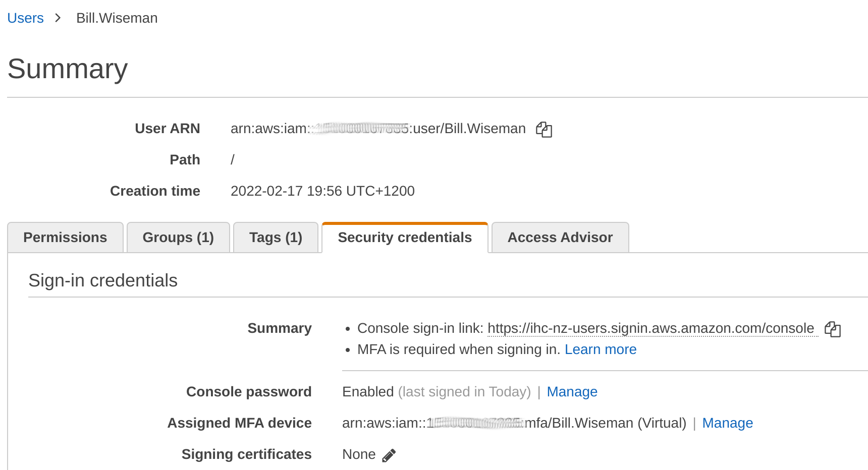The height and width of the screenshot is (470, 868).
Task: Manage the assigned MFA device
Action: tap(727, 423)
